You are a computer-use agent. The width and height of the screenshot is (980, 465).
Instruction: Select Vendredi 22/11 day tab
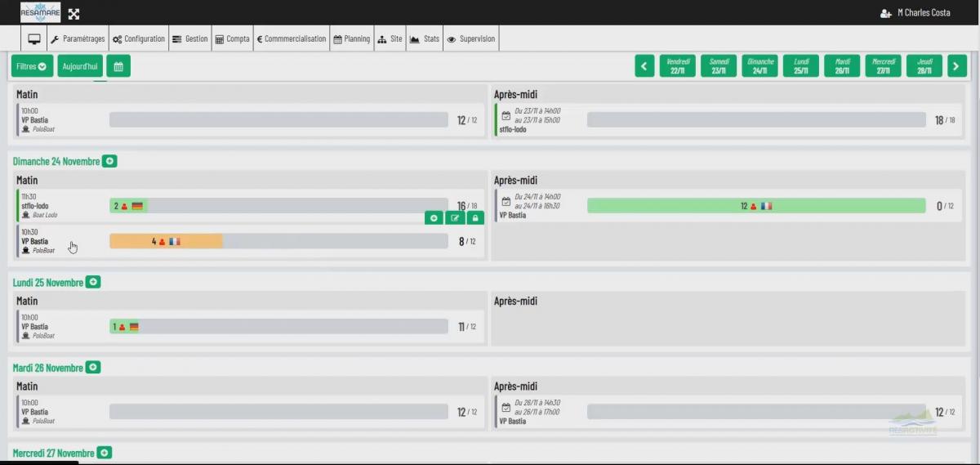coord(678,66)
